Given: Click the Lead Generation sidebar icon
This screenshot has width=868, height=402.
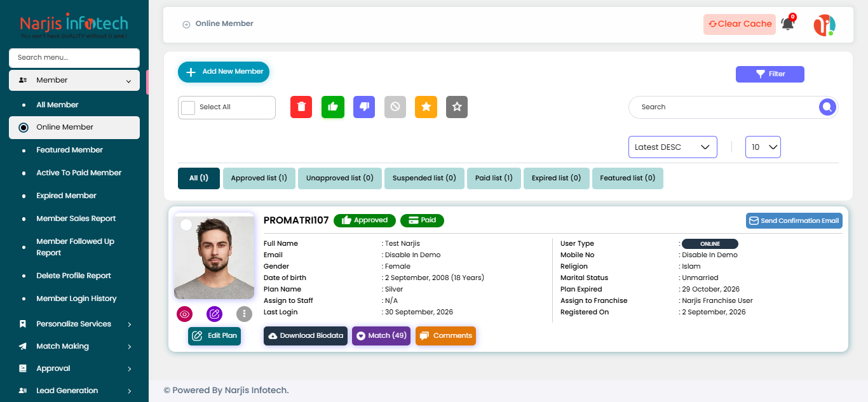Looking at the screenshot, I should (23, 391).
